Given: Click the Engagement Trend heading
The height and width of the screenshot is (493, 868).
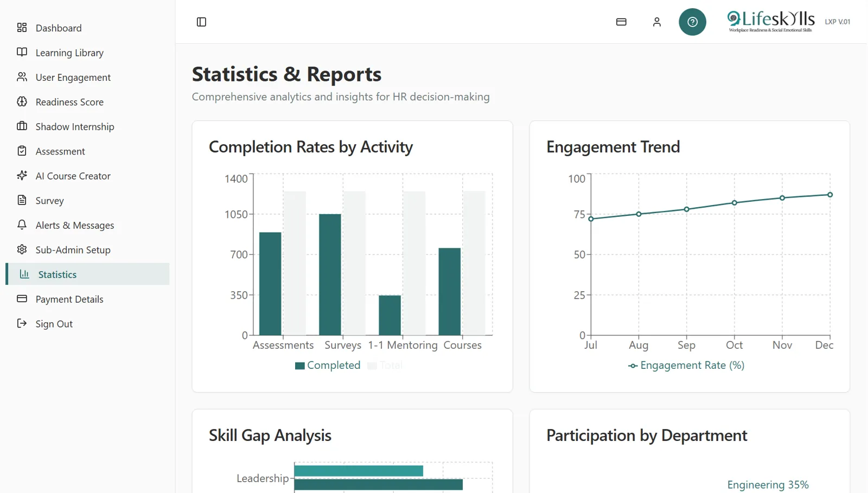Looking at the screenshot, I should click(613, 147).
